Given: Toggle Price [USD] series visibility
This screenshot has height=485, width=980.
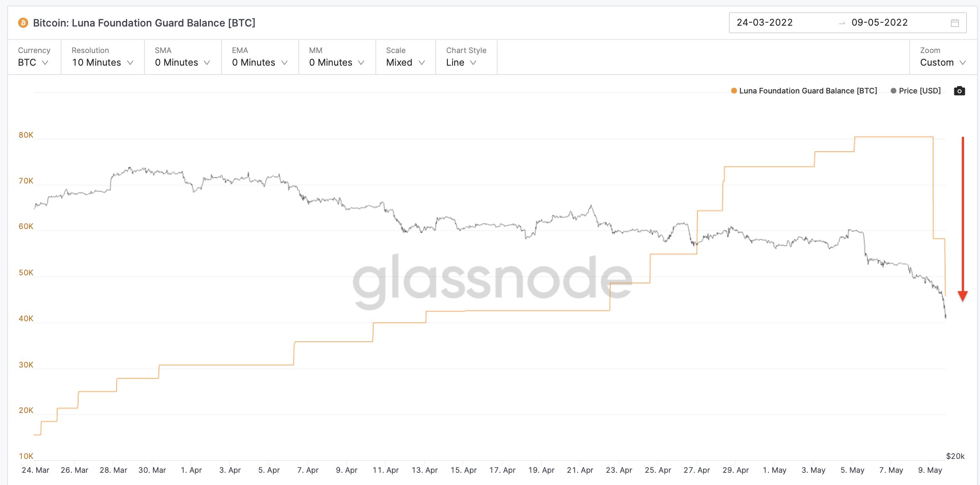Looking at the screenshot, I should click(919, 91).
